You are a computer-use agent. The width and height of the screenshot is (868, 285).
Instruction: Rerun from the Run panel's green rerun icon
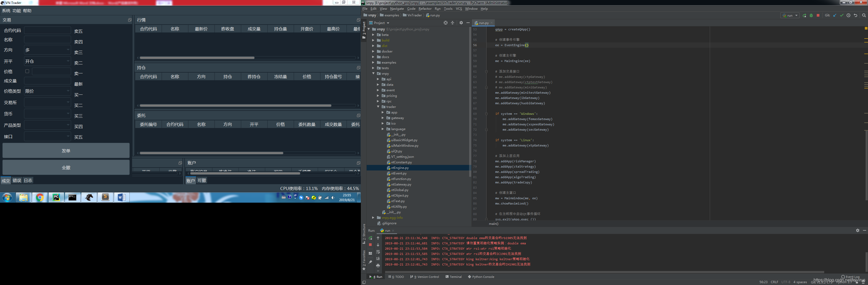tap(370, 238)
